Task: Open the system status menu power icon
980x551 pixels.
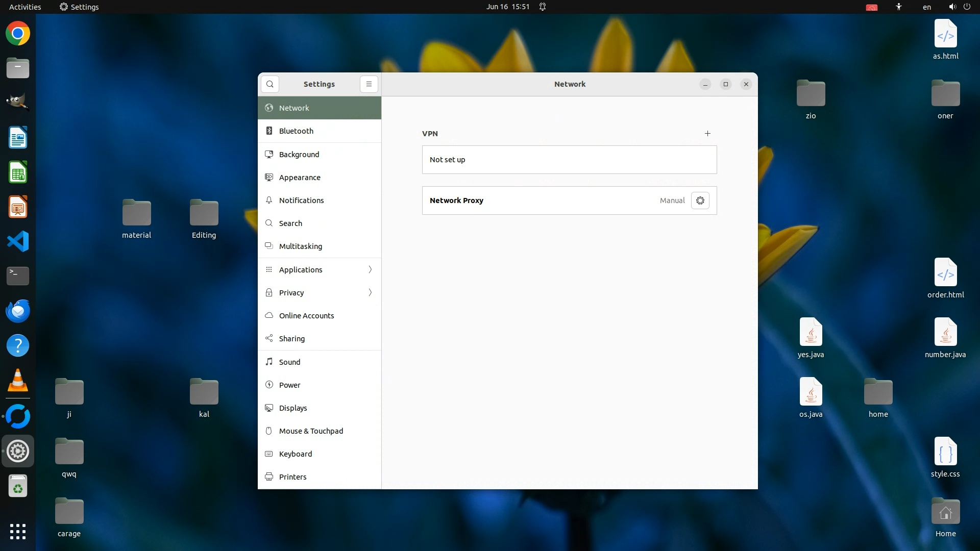Action: click(x=967, y=7)
